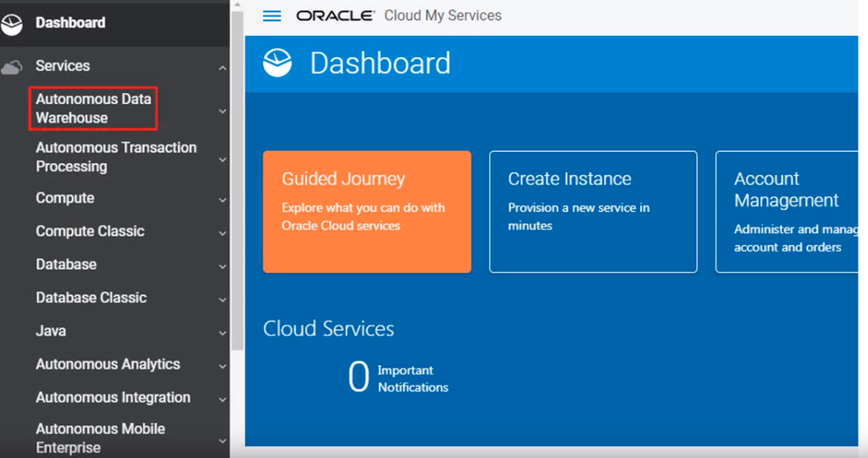The height and width of the screenshot is (458, 868).
Task: Click the Dashboard gauge icon in sidebar
Action: 12,24
